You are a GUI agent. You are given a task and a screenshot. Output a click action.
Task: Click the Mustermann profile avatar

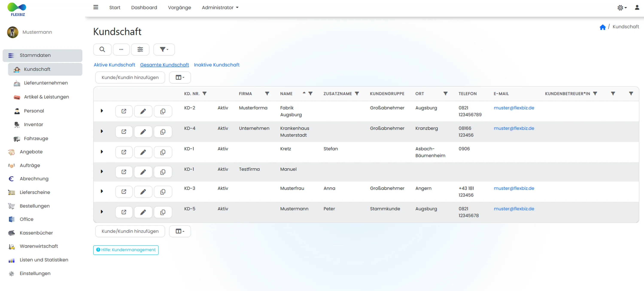point(12,32)
